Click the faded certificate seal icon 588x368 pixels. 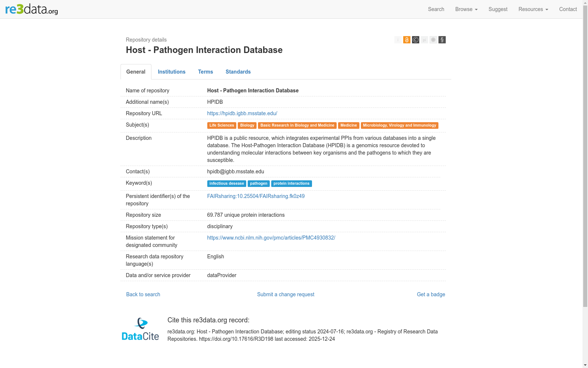point(433,40)
